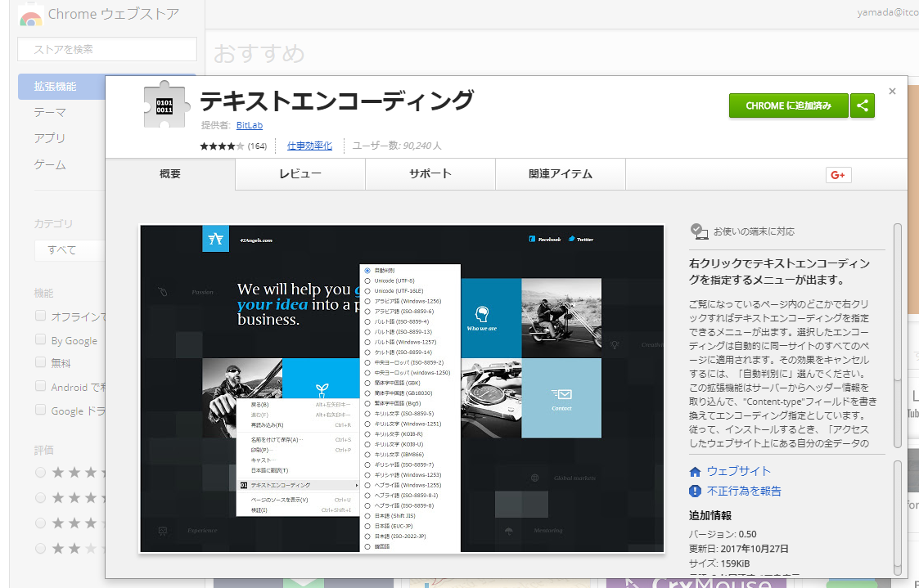The height and width of the screenshot is (588, 919).
Task: Toggle the Android filter checkbox
Action: pyautogui.click(x=40, y=385)
